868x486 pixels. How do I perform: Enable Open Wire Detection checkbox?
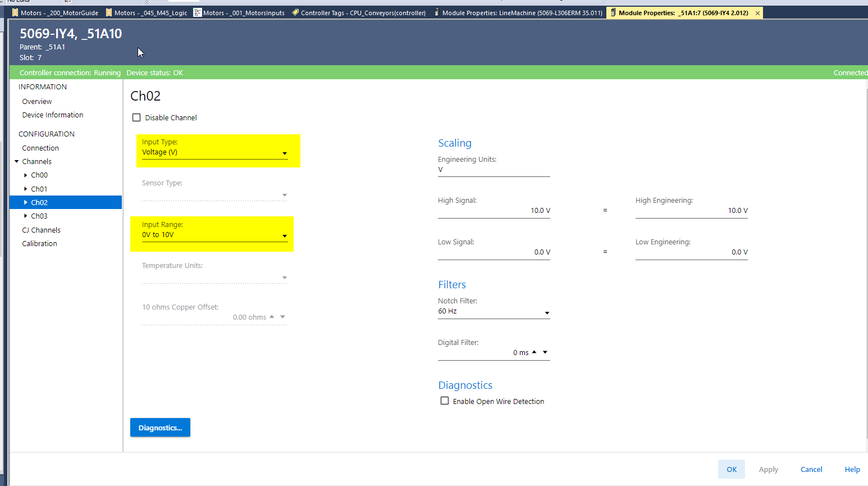point(445,401)
